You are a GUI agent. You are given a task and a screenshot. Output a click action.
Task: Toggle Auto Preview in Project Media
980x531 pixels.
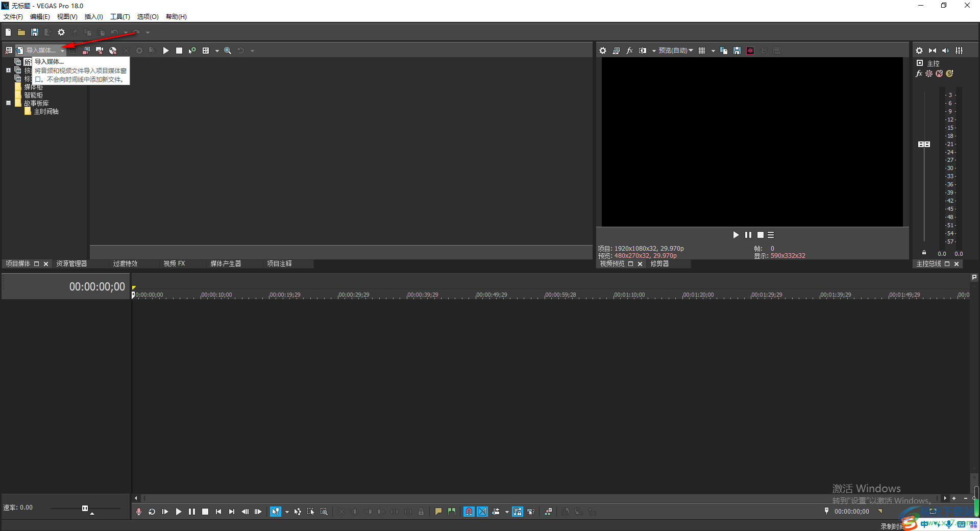pos(192,51)
